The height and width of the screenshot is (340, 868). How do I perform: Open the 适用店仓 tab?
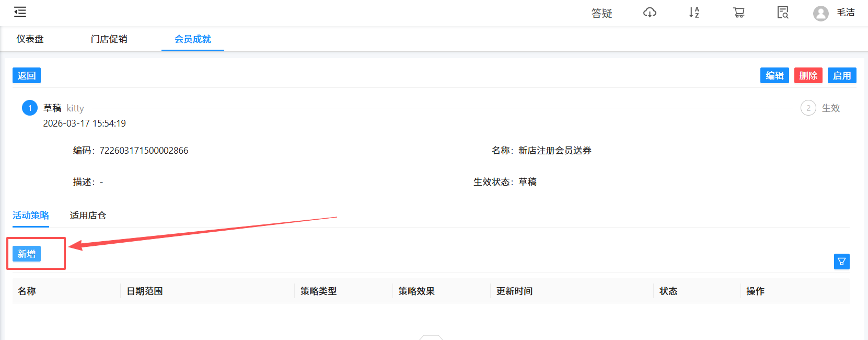pos(88,216)
